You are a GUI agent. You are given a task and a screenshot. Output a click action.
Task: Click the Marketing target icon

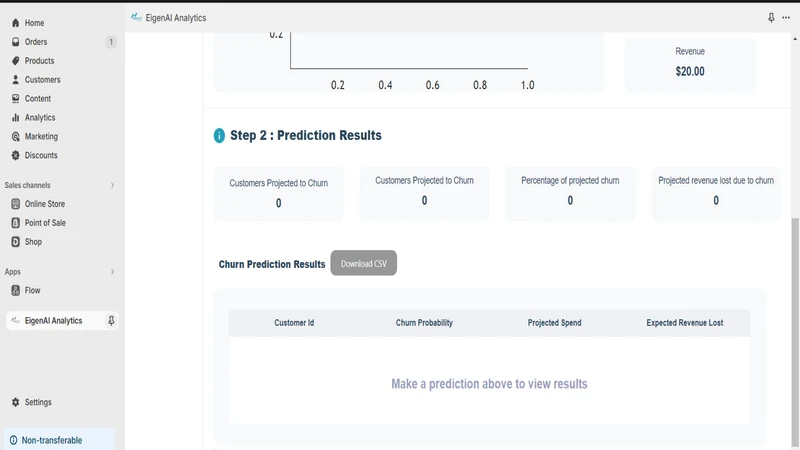point(15,136)
